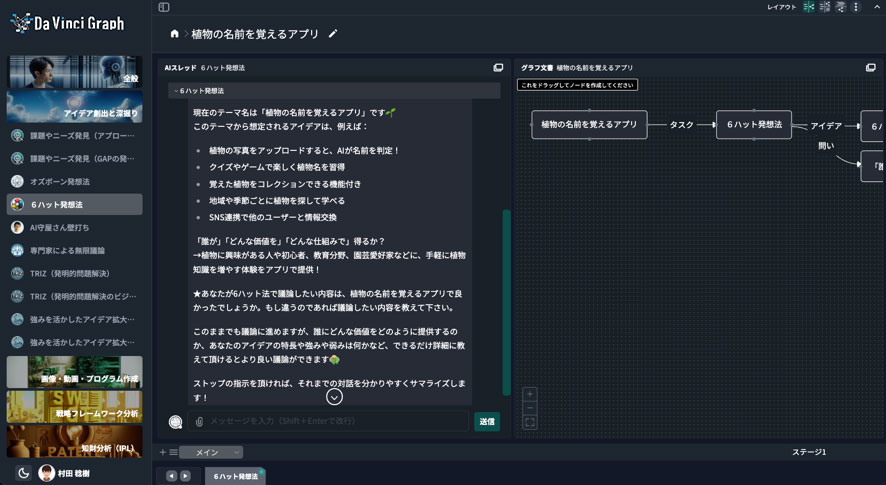Screen dimensions: 886x485
Task: Toggle the sidebar panel icon
Action: tap(164, 7)
